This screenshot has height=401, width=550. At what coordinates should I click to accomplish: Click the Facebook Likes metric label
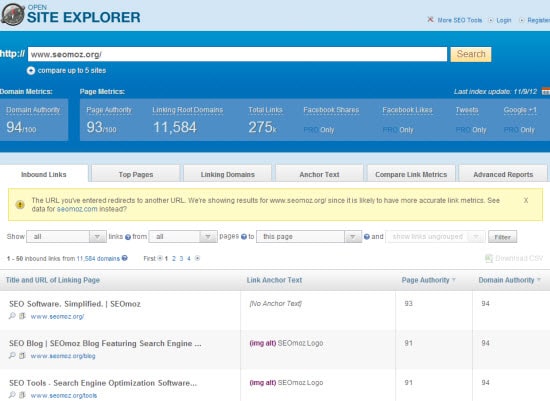tap(407, 110)
